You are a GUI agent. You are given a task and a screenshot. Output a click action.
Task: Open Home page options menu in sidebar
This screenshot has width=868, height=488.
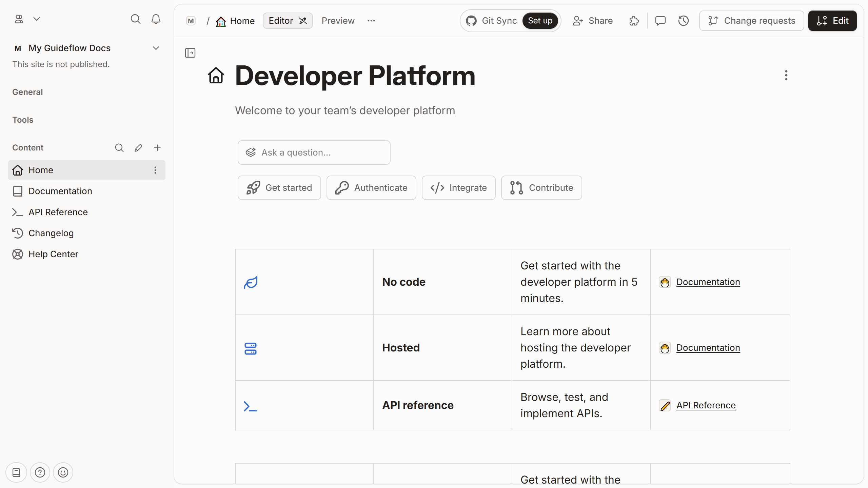click(155, 170)
